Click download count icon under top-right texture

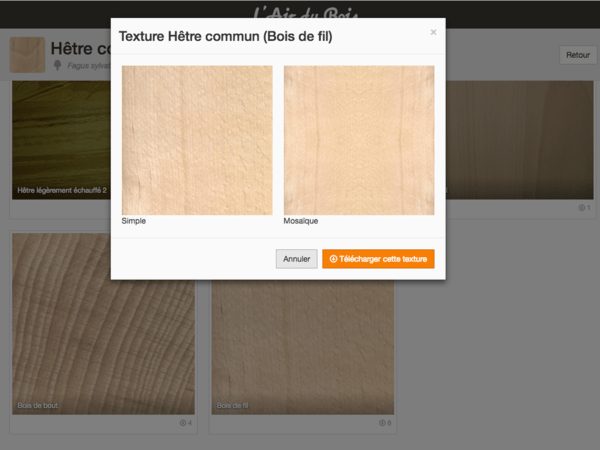[x=582, y=208]
